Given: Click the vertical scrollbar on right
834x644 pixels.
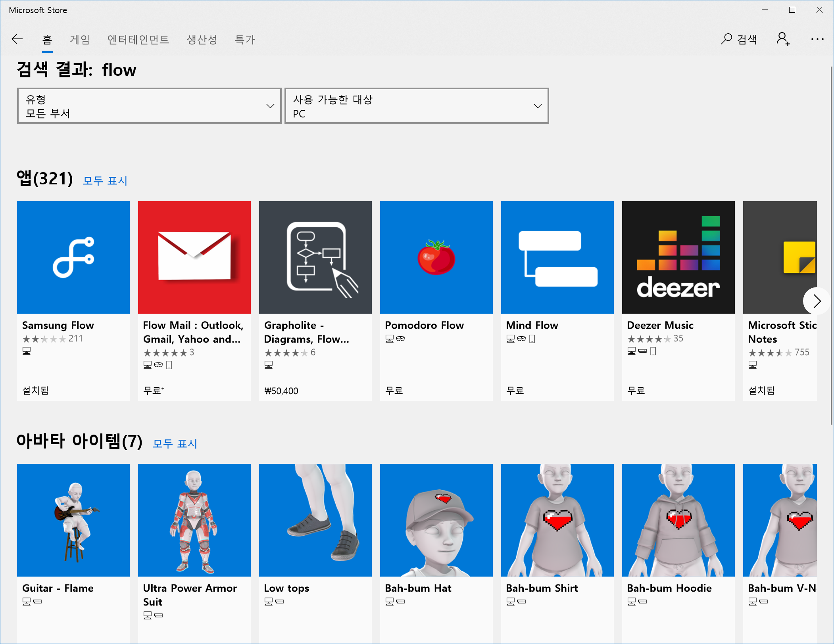Looking at the screenshot, I should click(831, 246).
